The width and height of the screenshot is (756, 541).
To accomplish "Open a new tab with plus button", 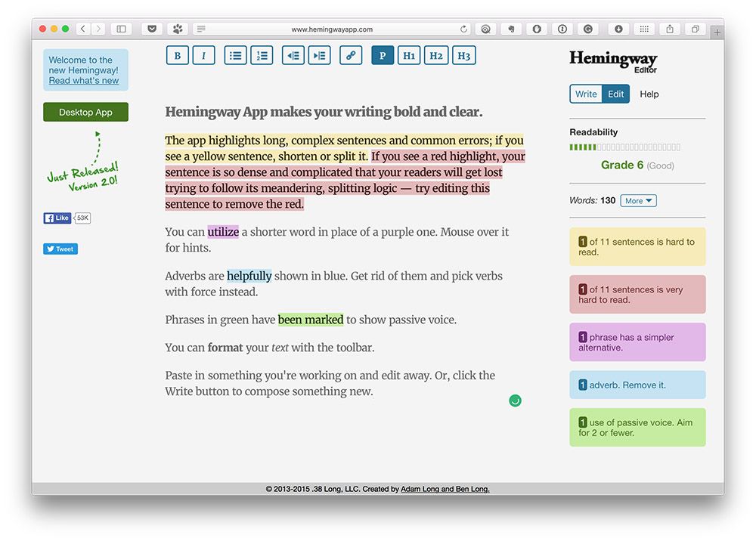I will (717, 32).
